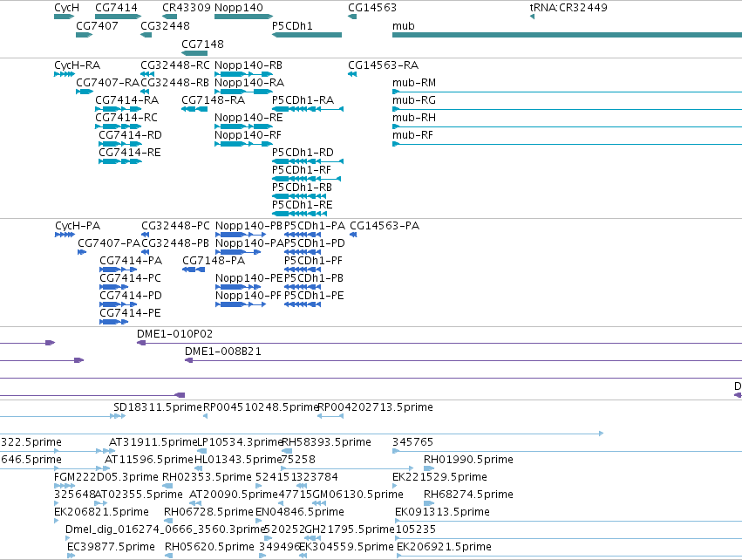
Task: Select the RH06728.5prime EST label
Action: pos(208,512)
